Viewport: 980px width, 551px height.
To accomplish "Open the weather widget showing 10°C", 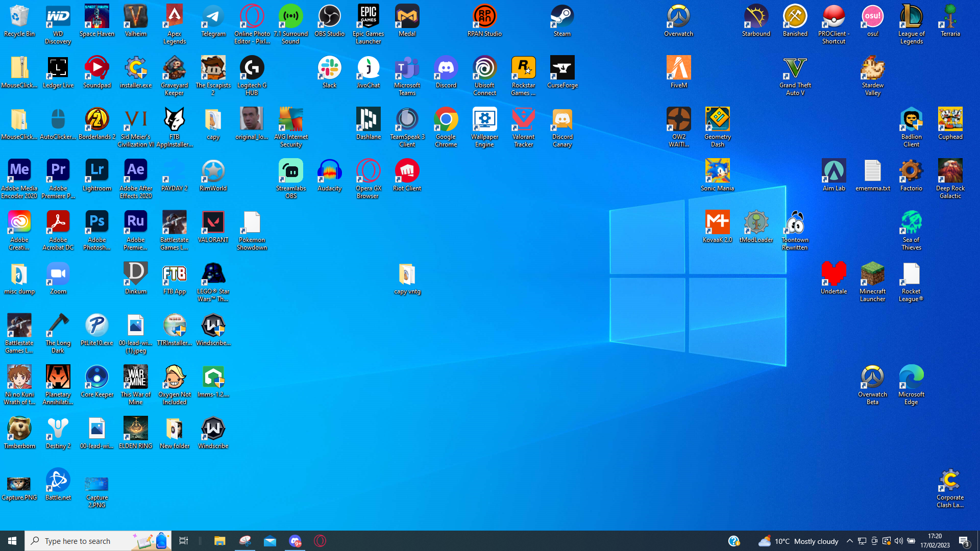I will point(798,541).
